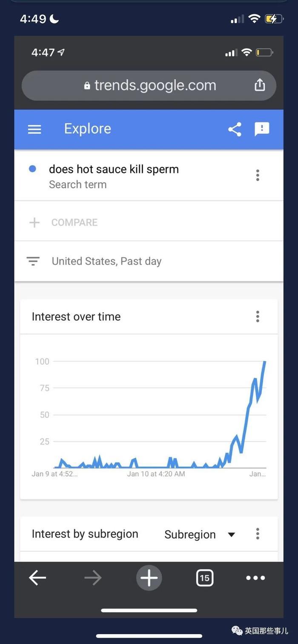
Task: Click the filter icon beside United States
Action: tap(33, 261)
